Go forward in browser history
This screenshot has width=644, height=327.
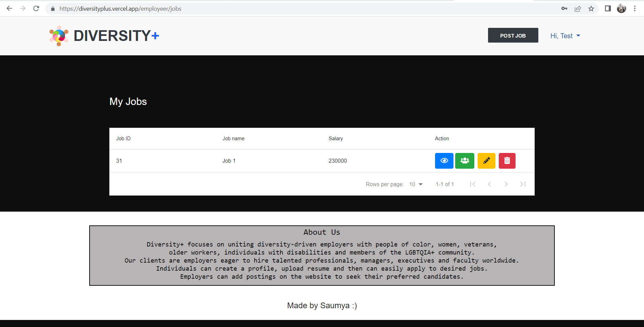(x=23, y=8)
